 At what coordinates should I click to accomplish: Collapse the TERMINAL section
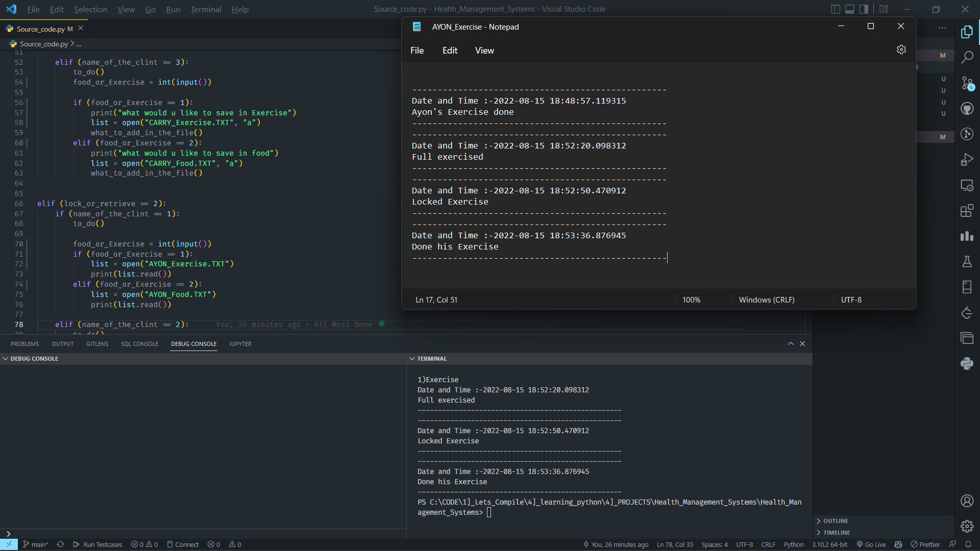428,359
